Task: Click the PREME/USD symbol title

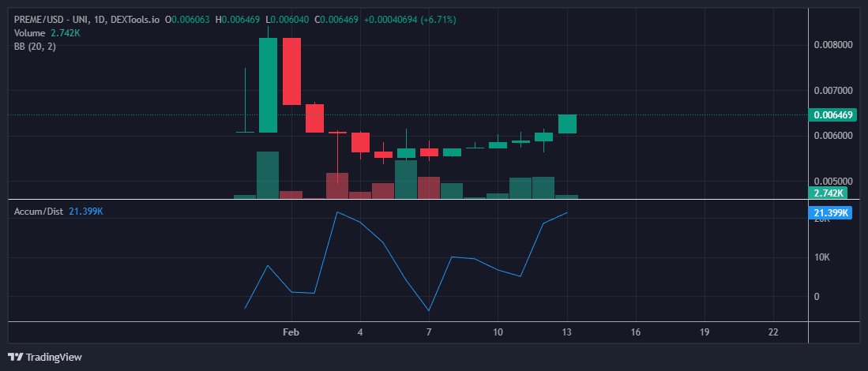Action: (x=87, y=20)
